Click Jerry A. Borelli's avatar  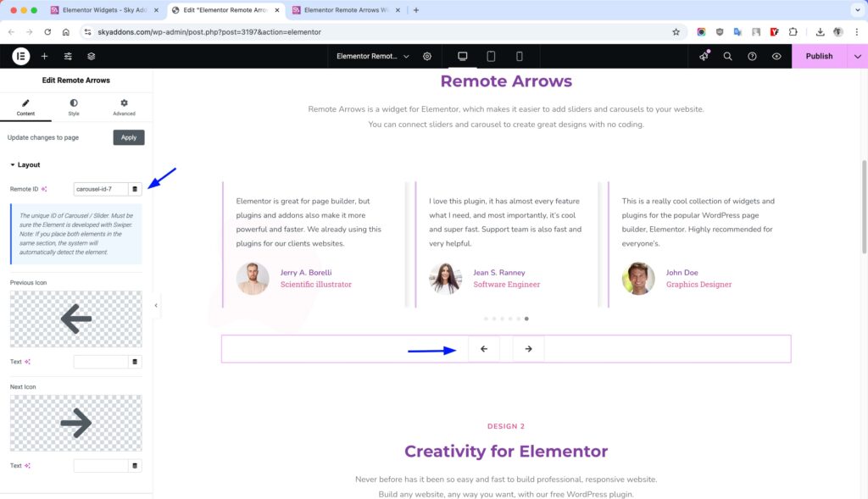tap(253, 278)
